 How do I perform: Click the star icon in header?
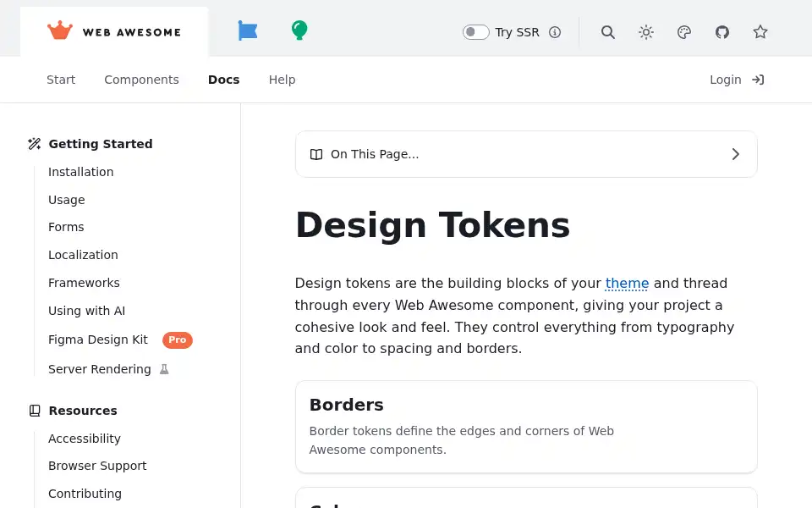click(760, 32)
